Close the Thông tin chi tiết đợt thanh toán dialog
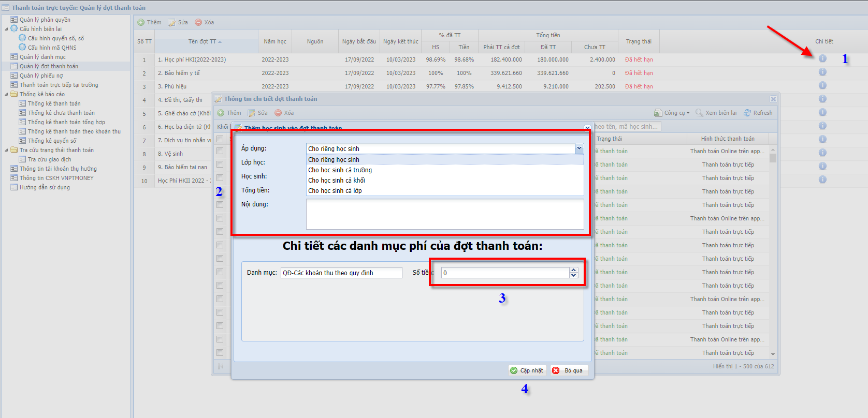868x418 pixels. tap(773, 99)
